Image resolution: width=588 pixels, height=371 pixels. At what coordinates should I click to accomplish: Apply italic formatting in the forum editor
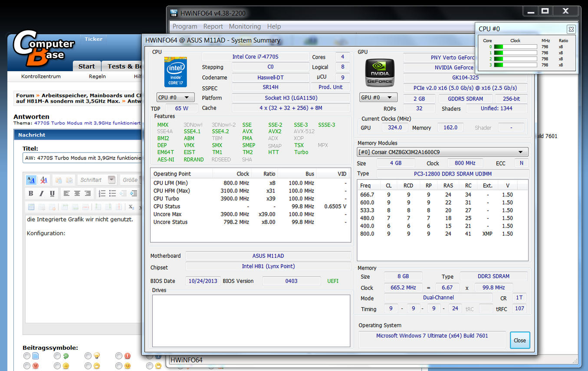point(42,193)
